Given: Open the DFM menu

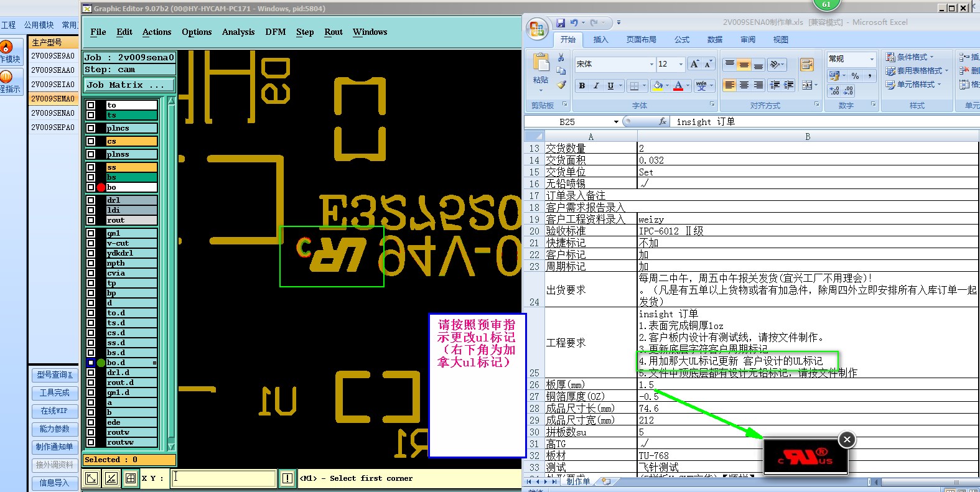Looking at the screenshot, I should pyautogui.click(x=276, y=32).
